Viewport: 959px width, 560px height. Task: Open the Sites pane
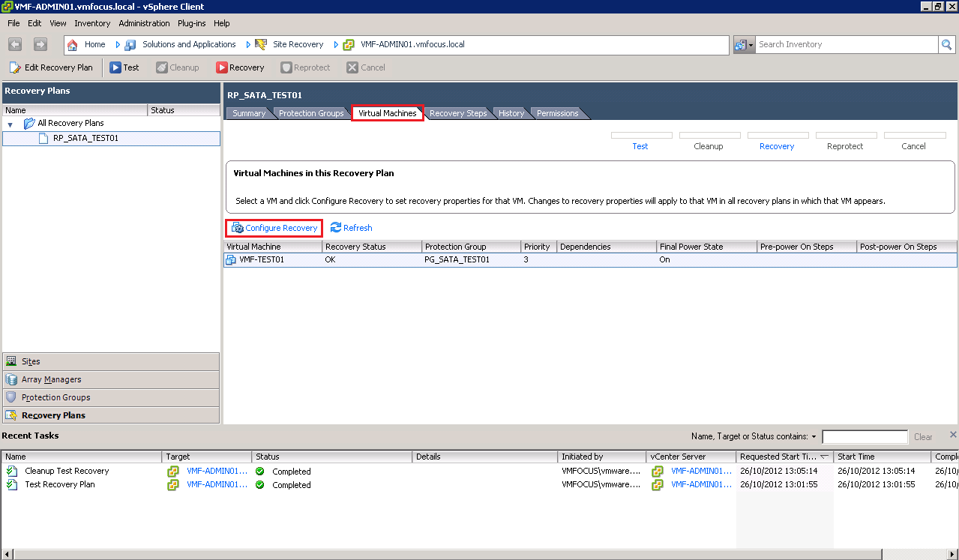click(x=31, y=361)
